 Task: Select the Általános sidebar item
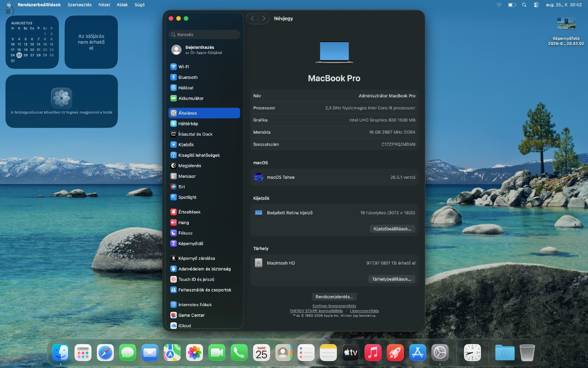click(x=204, y=113)
